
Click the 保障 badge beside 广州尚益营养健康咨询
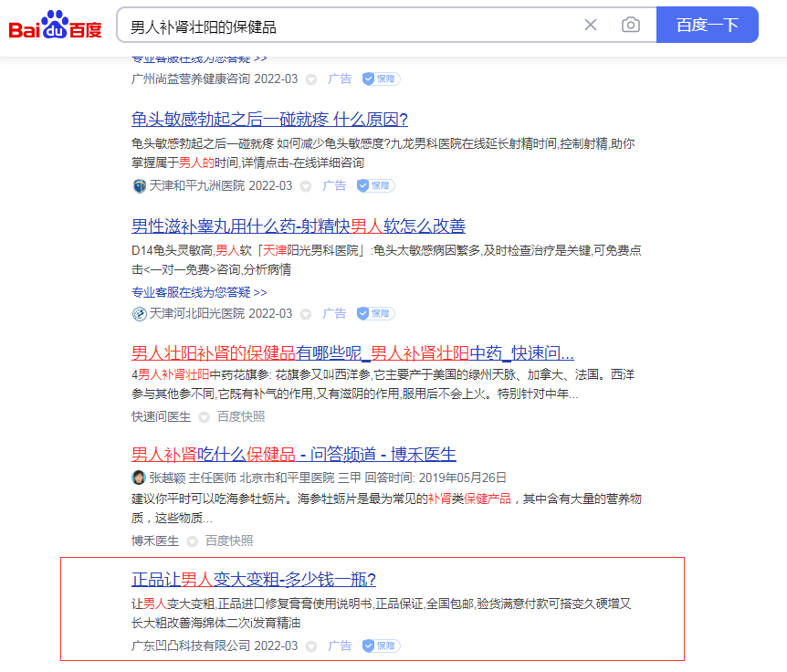coord(381,79)
